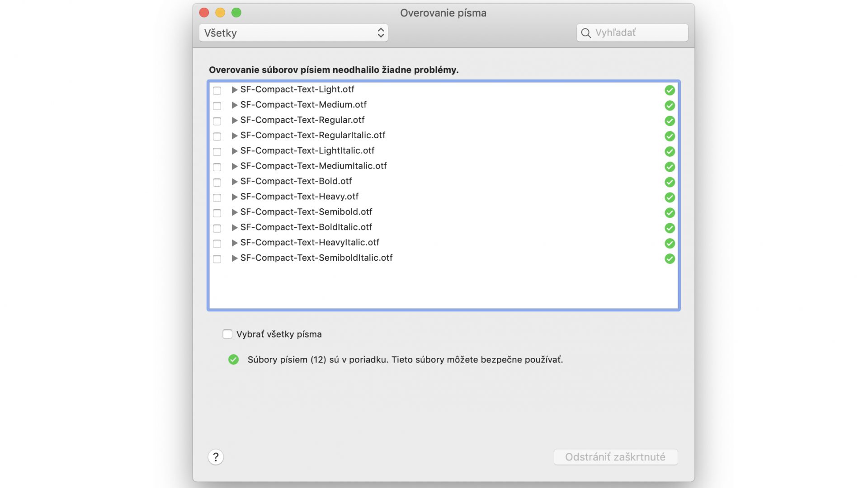Click green checkmark status for SF-Compact-Text-Medium.otf

point(670,106)
